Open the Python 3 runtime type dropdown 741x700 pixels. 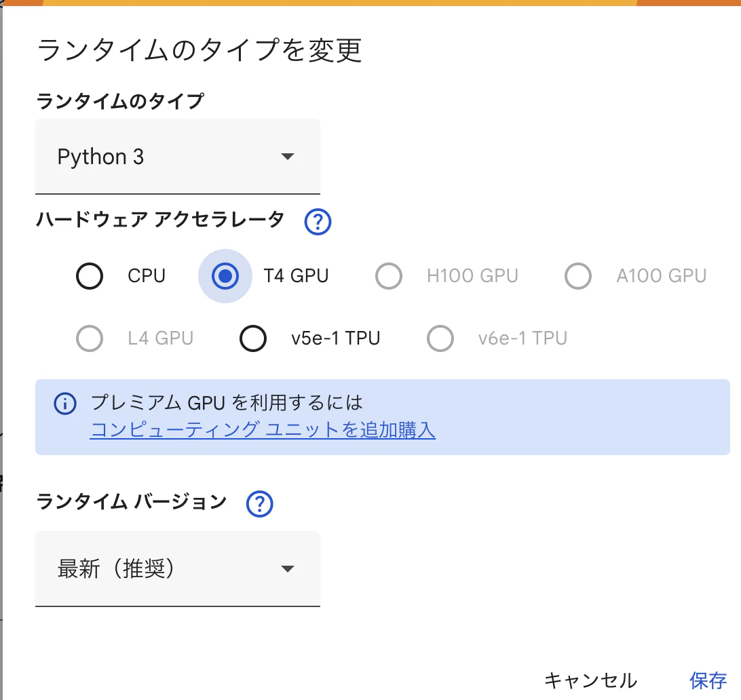(x=178, y=157)
